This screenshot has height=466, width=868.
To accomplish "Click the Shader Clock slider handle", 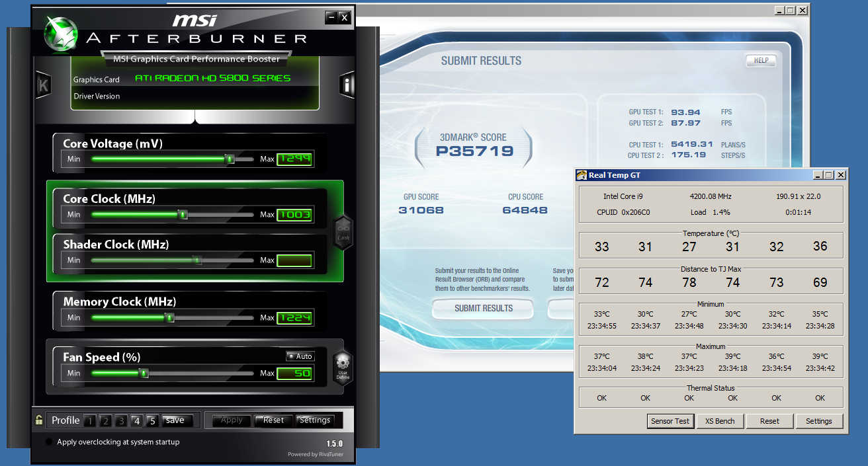I will point(197,260).
